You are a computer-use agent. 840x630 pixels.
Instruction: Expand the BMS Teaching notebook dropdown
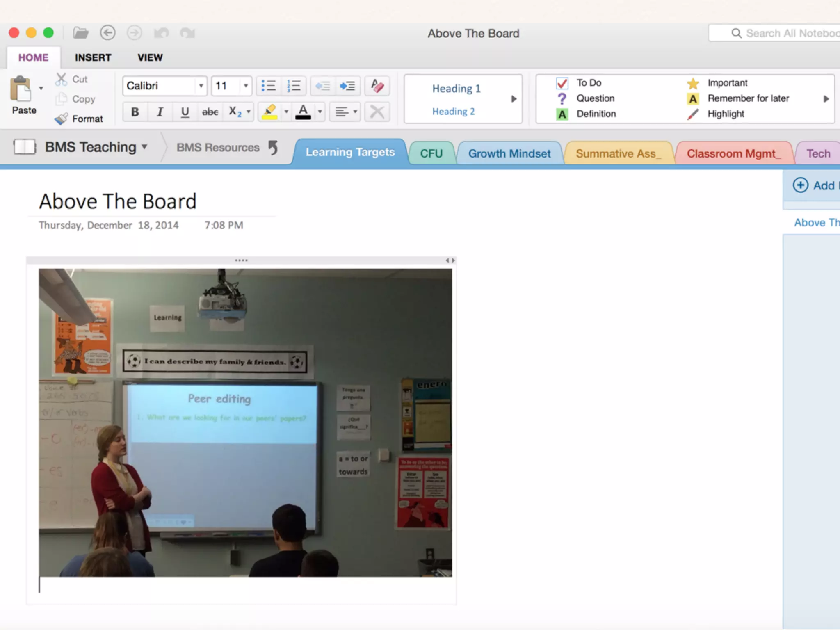point(144,147)
